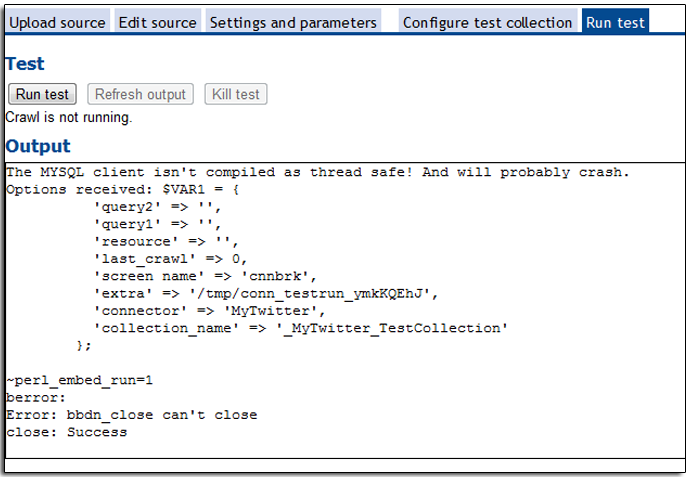Image resolution: width=690 pixels, height=477 pixels.
Task: Go to Settings and parameters tab
Action: (x=293, y=22)
